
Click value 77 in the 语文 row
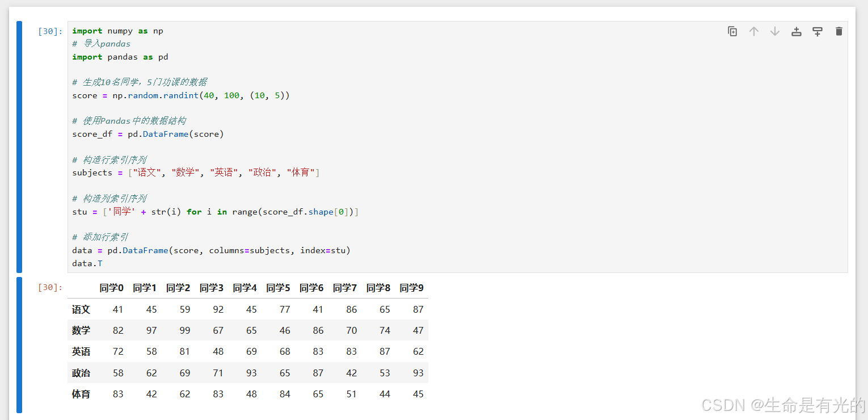285,309
